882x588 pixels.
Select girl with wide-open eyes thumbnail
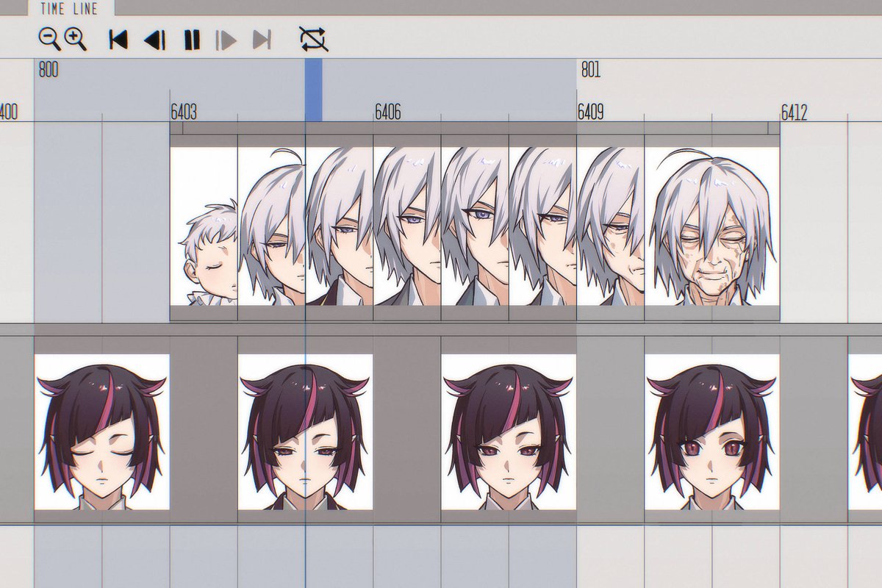click(x=712, y=432)
